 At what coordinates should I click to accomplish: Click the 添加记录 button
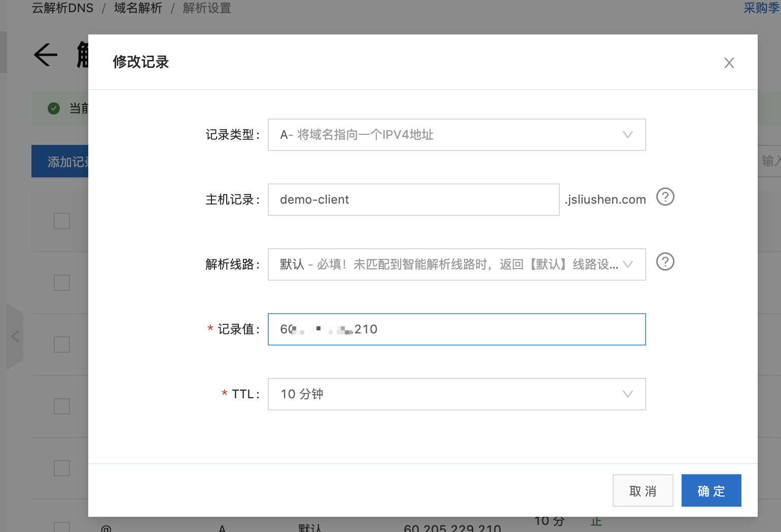[x=60, y=162]
